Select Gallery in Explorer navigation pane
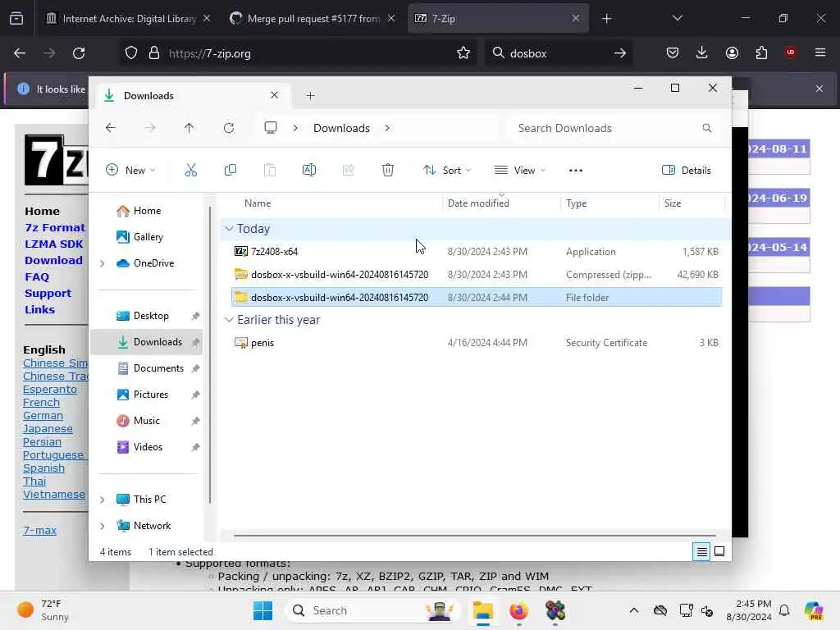This screenshot has width=840, height=630. [148, 237]
